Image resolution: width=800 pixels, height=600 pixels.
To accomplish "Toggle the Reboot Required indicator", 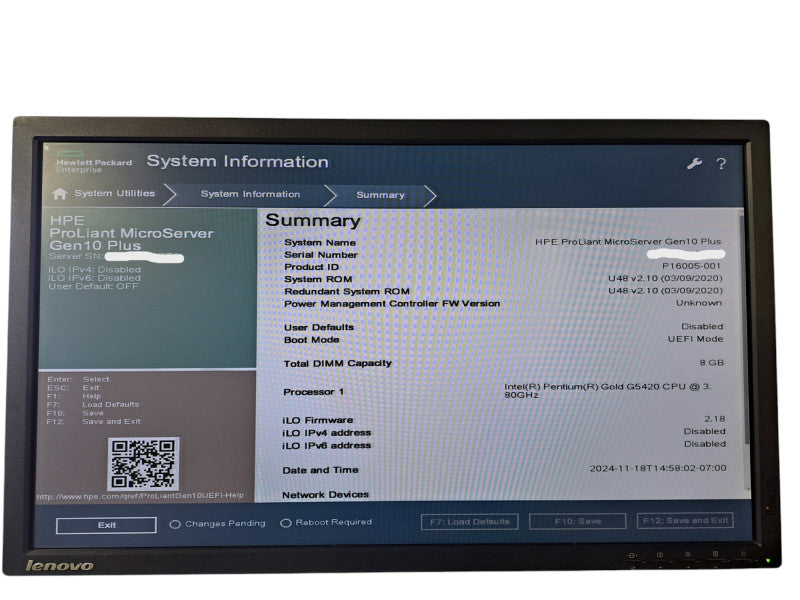I will pos(327,522).
